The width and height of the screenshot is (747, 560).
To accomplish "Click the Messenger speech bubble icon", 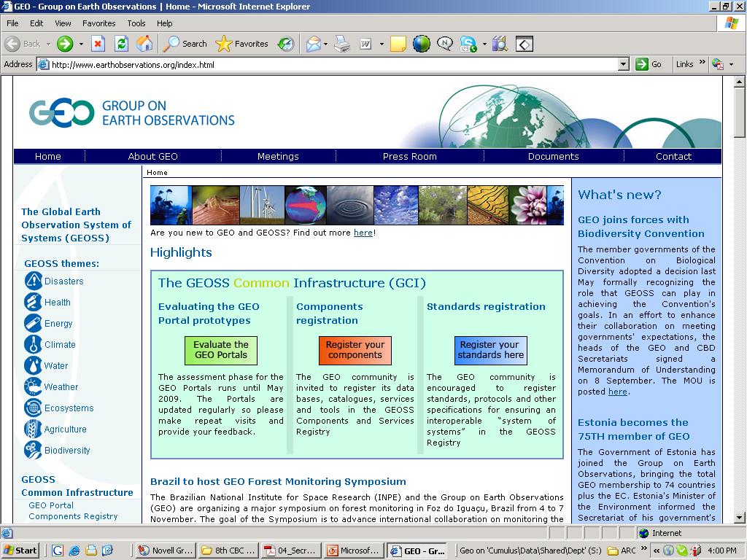I will tap(444, 44).
